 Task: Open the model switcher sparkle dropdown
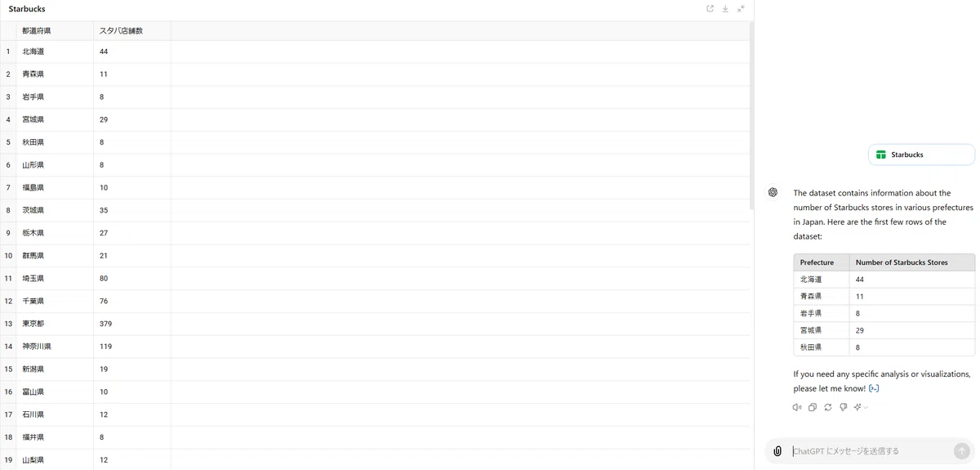point(861,407)
